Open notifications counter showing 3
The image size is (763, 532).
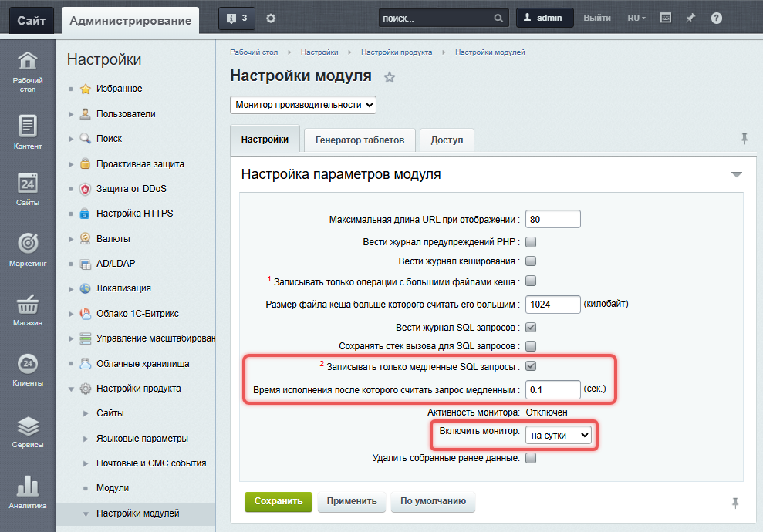[237, 19]
